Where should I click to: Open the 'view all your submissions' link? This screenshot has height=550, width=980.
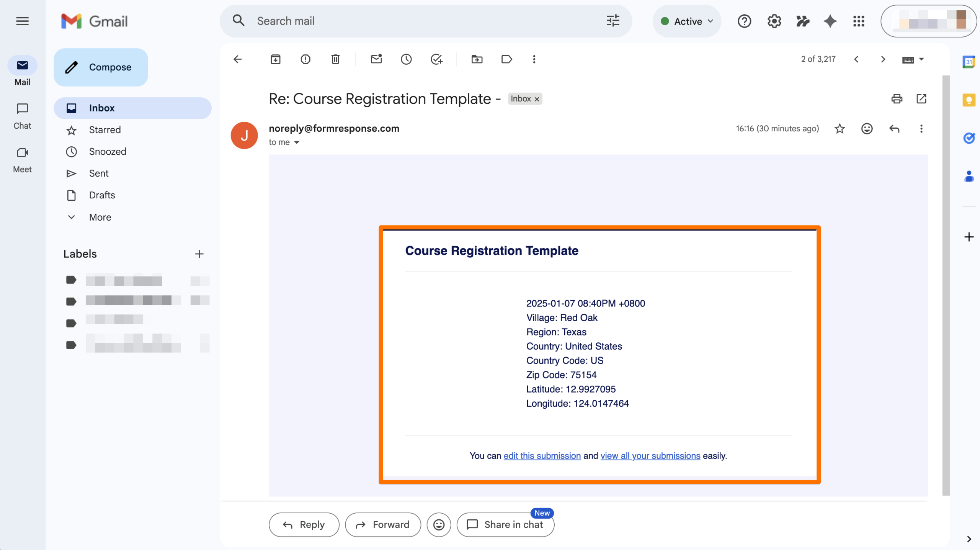click(650, 456)
